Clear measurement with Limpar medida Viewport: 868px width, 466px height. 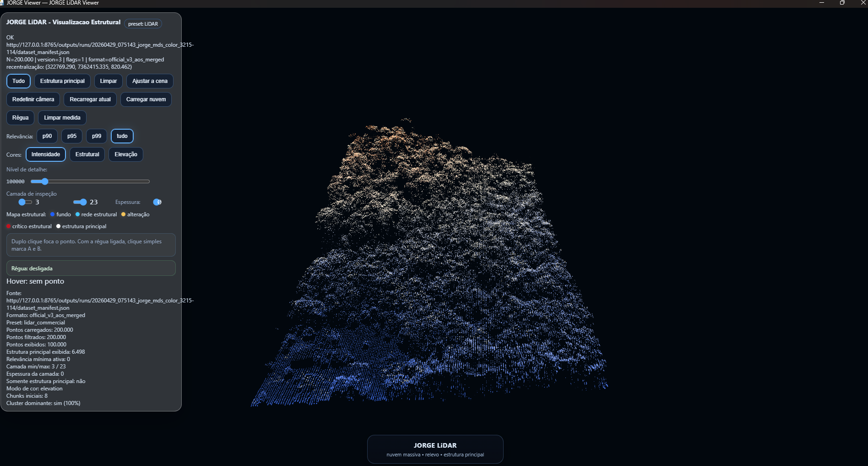[62, 118]
